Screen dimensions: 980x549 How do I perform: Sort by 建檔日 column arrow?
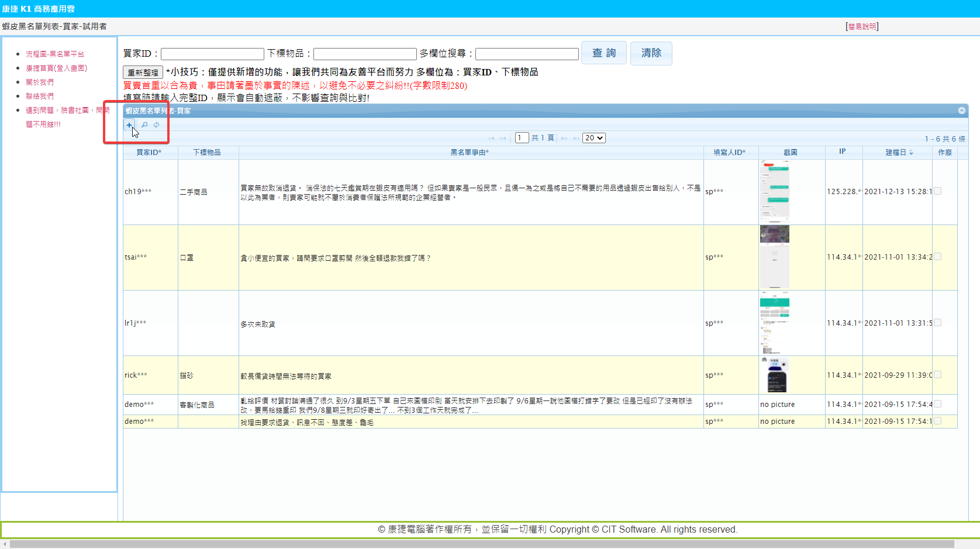pyautogui.click(x=911, y=153)
